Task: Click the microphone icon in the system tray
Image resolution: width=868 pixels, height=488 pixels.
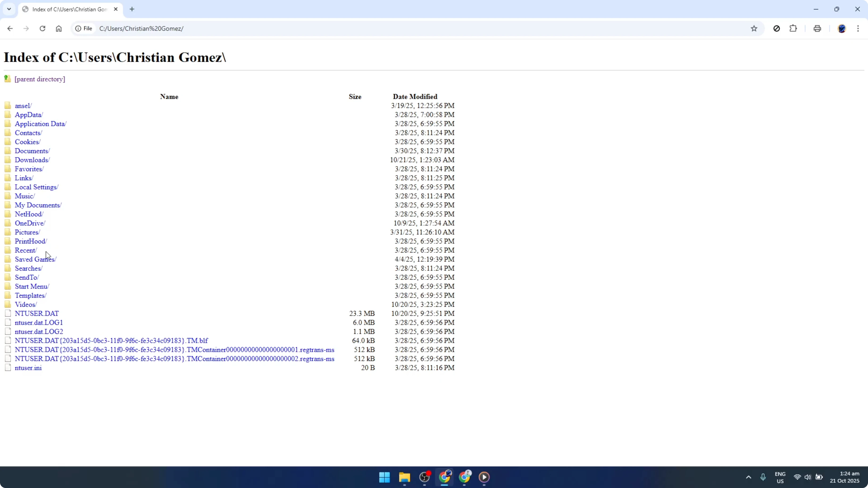Action: (x=763, y=477)
